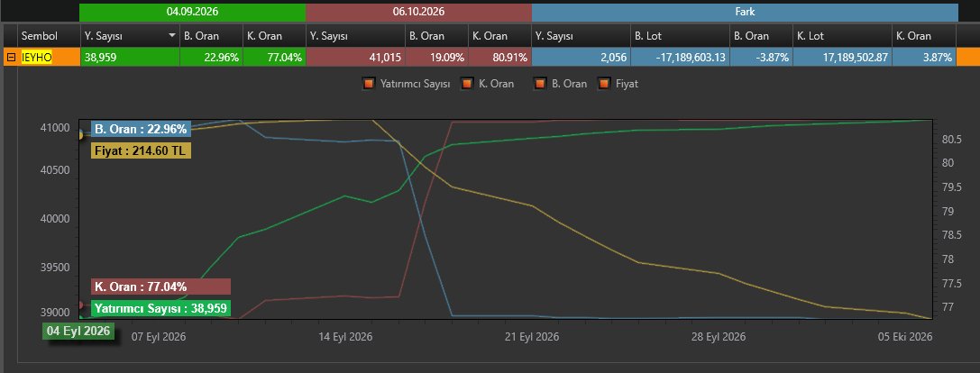Click the 77.04% cell in table

274,57
